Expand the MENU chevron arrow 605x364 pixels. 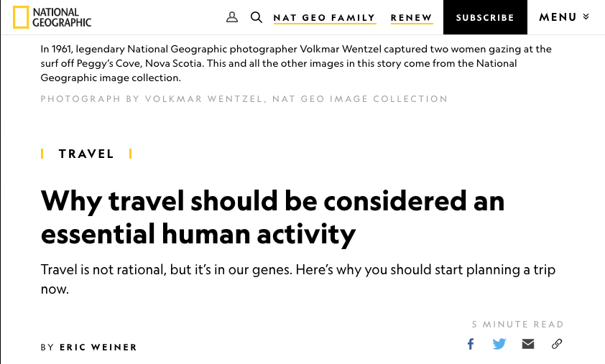586,17
